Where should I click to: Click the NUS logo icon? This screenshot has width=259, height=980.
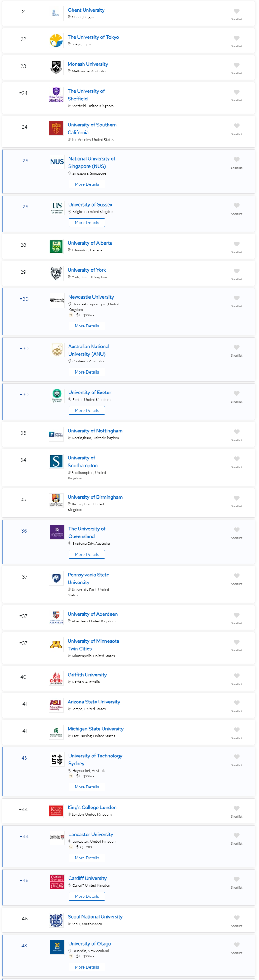(x=57, y=162)
